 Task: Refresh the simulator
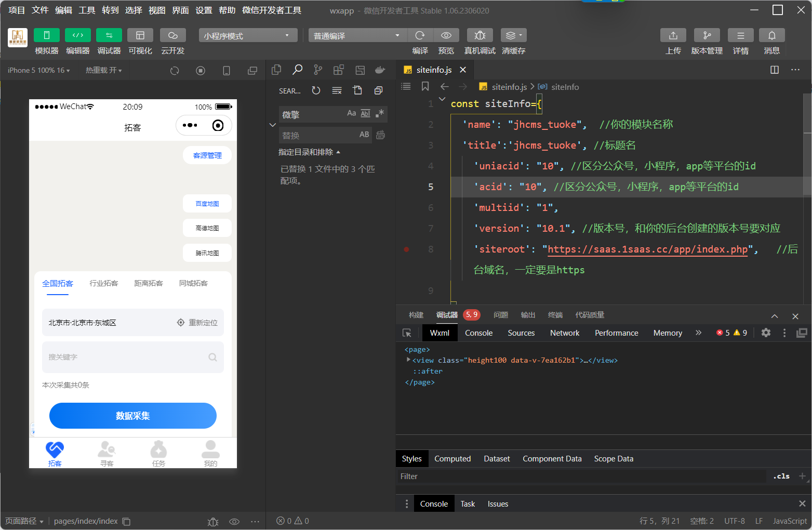pos(175,71)
